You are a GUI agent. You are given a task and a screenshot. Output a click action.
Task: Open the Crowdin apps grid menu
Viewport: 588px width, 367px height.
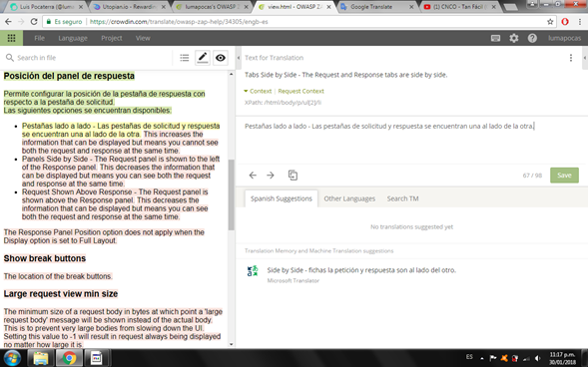click(11, 38)
